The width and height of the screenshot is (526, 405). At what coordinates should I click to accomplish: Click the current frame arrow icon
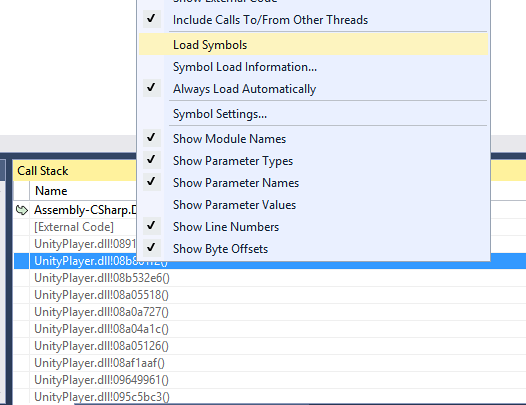pyautogui.click(x=22, y=210)
